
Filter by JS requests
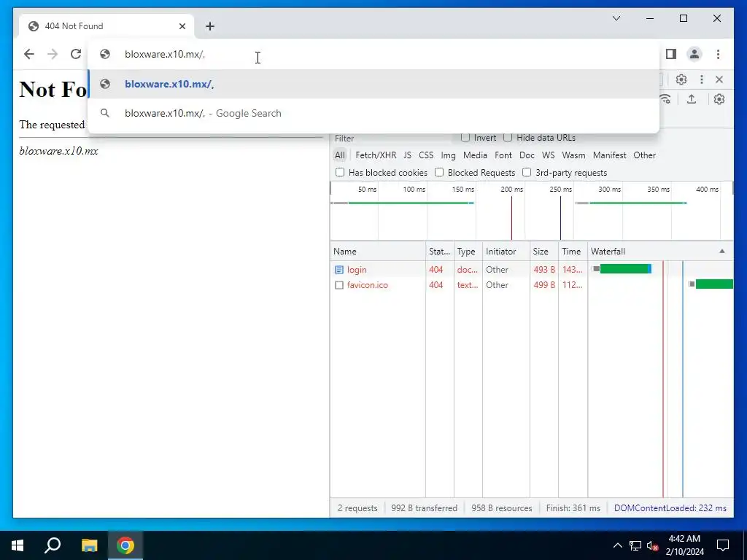[407, 155]
